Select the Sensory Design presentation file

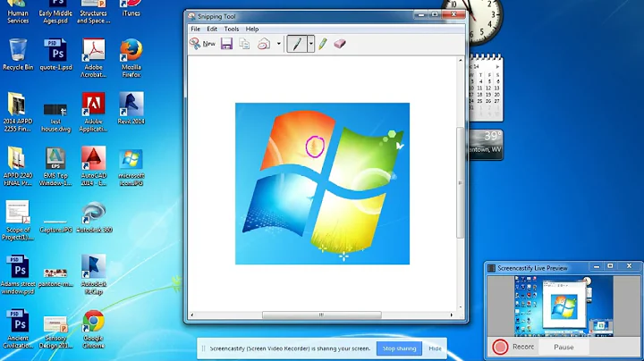(x=55, y=332)
